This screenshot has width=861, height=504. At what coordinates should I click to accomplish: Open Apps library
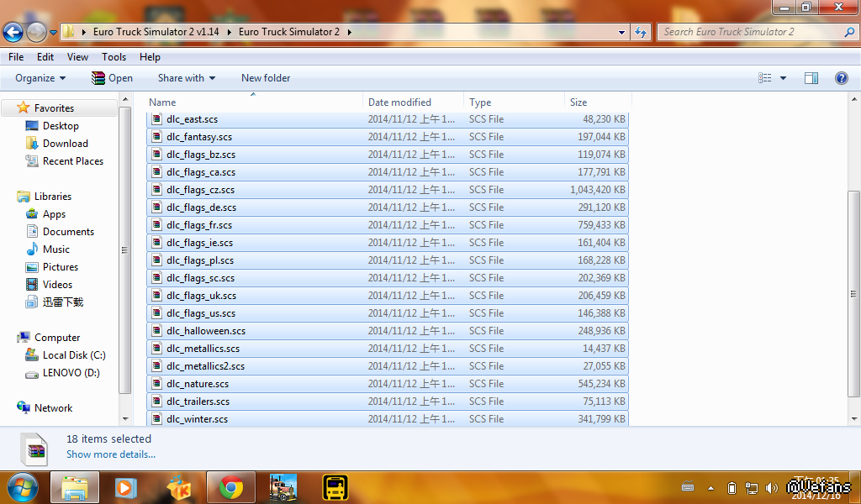tap(54, 214)
